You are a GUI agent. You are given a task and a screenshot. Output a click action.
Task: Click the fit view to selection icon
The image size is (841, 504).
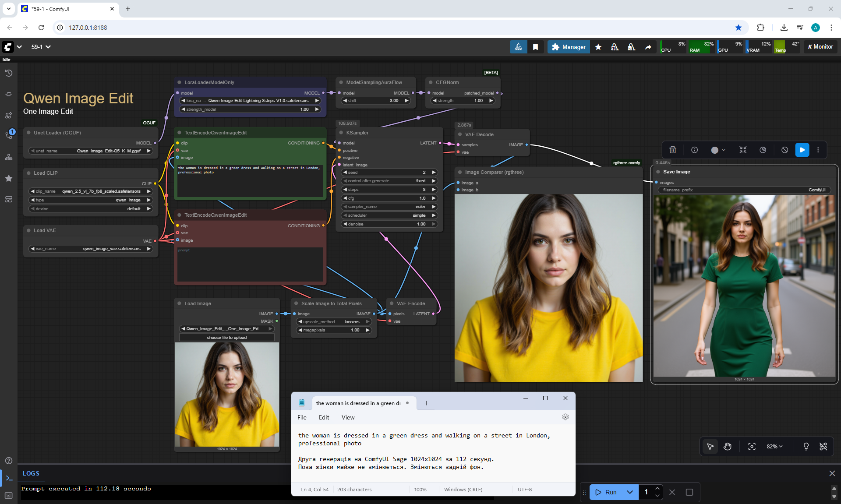click(x=752, y=446)
